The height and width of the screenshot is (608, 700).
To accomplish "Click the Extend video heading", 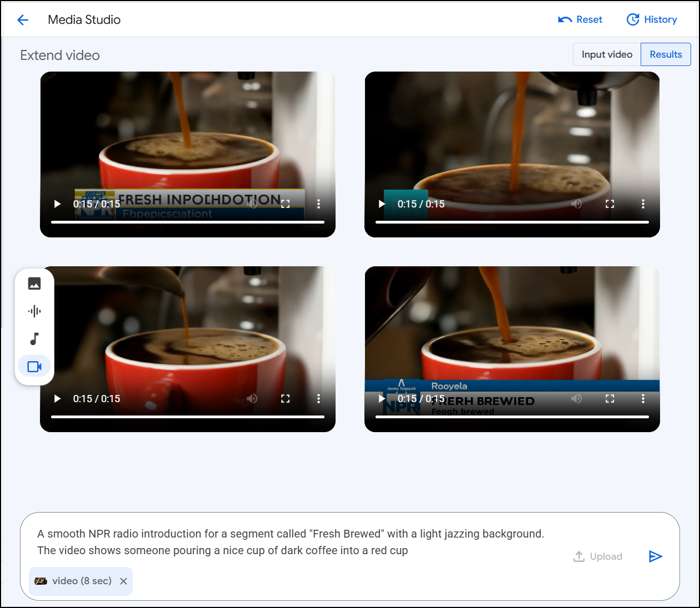I will (60, 55).
